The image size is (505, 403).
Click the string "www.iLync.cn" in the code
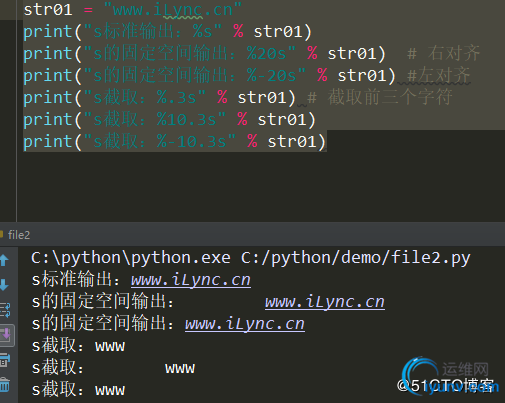click(x=173, y=9)
